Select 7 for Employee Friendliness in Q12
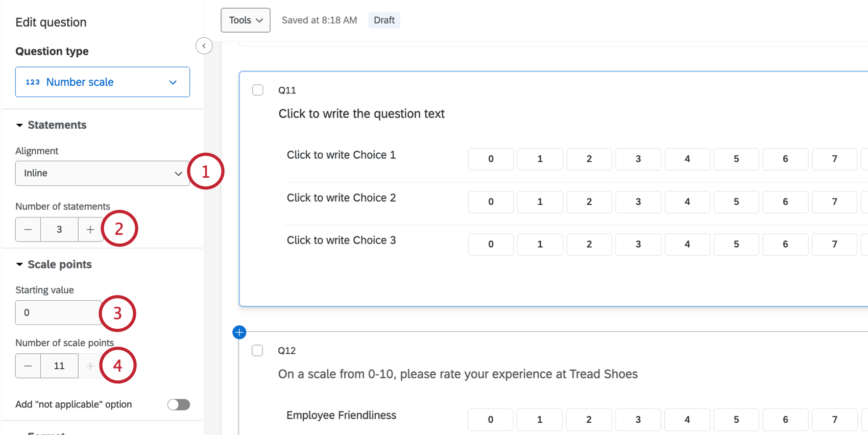Viewport: 868px width, 435px height. point(834,420)
